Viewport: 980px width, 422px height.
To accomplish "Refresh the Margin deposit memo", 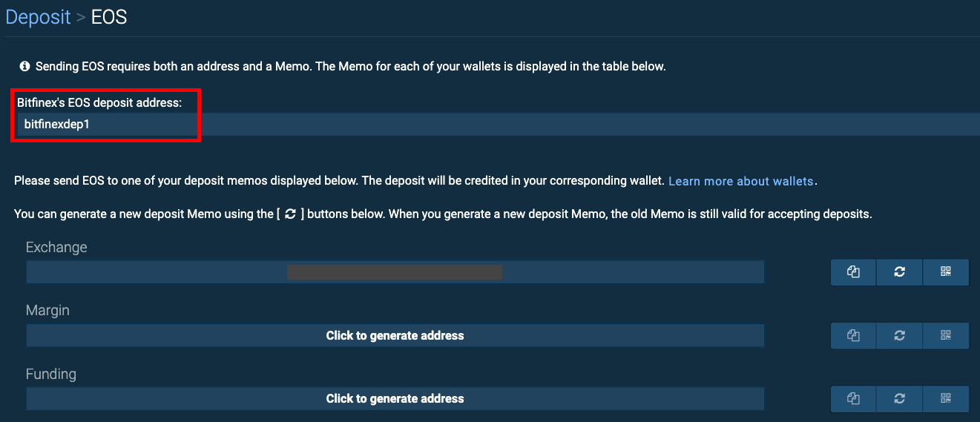I will pos(899,335).
